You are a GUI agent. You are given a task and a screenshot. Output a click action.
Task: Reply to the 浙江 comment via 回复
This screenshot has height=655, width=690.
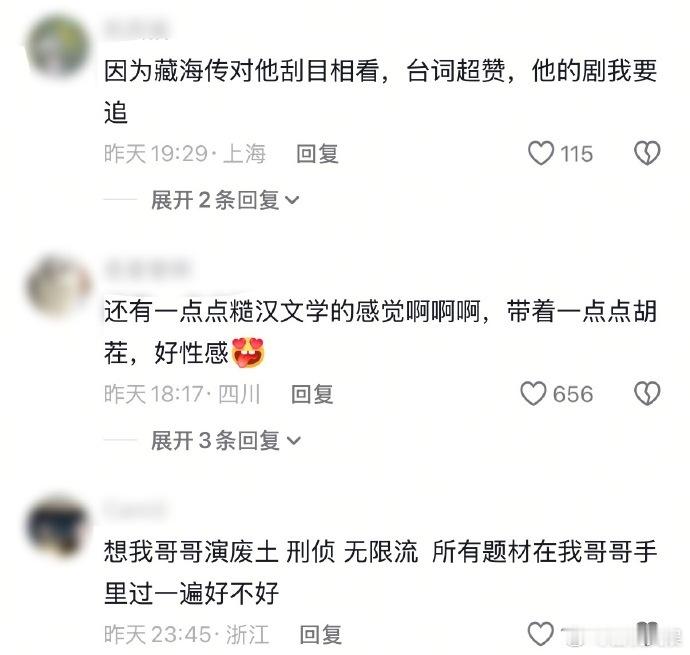click(320, 634)
